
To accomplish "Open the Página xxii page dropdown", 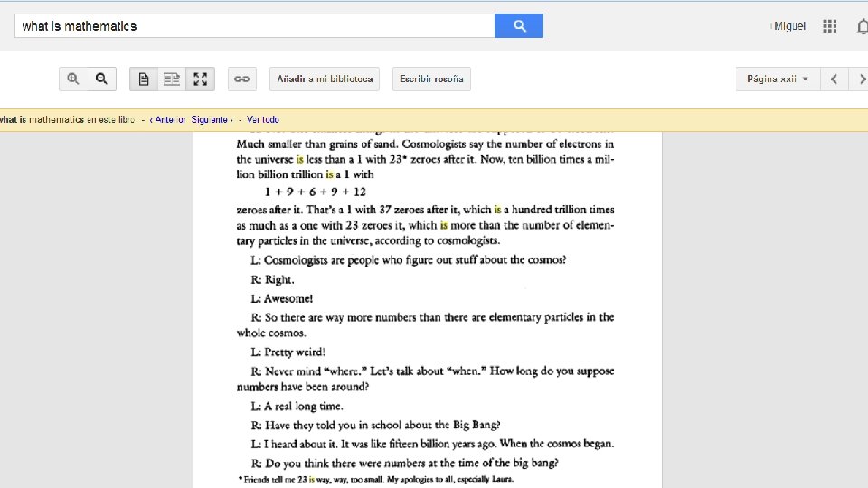I will tap(777, 80).
